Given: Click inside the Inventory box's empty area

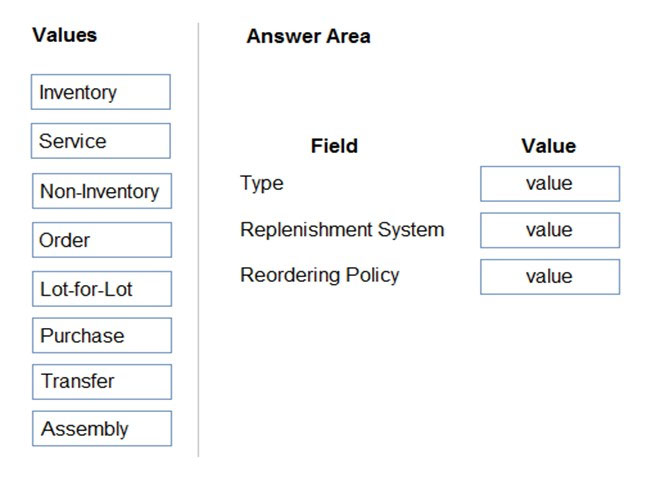Looking at the screenshot, I should tap(145, 92).
